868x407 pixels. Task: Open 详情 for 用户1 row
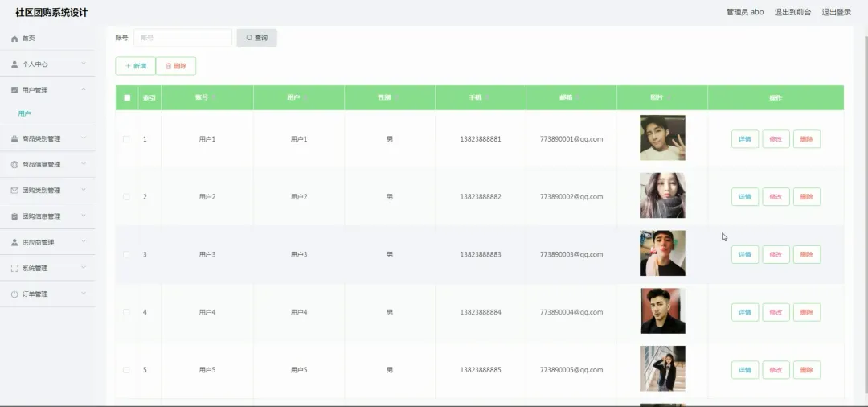(745, 139)
